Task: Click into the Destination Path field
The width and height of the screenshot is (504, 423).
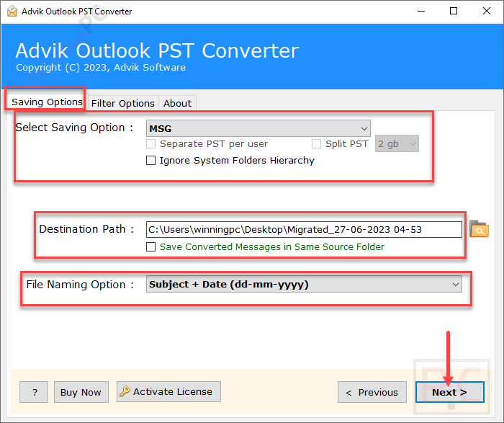Action: [304, 229]
